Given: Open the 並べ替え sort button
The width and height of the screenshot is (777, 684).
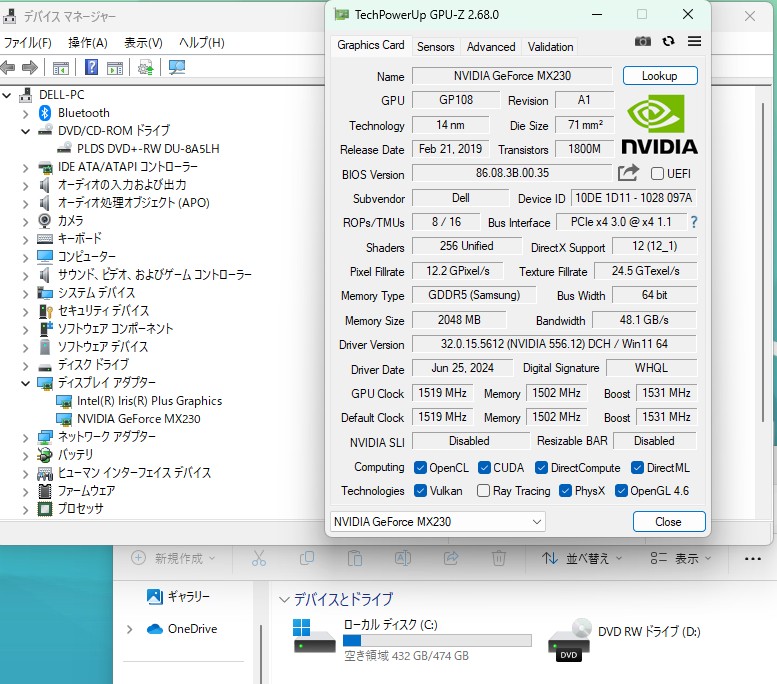Looking at the screenshot, I should [581, 559].
